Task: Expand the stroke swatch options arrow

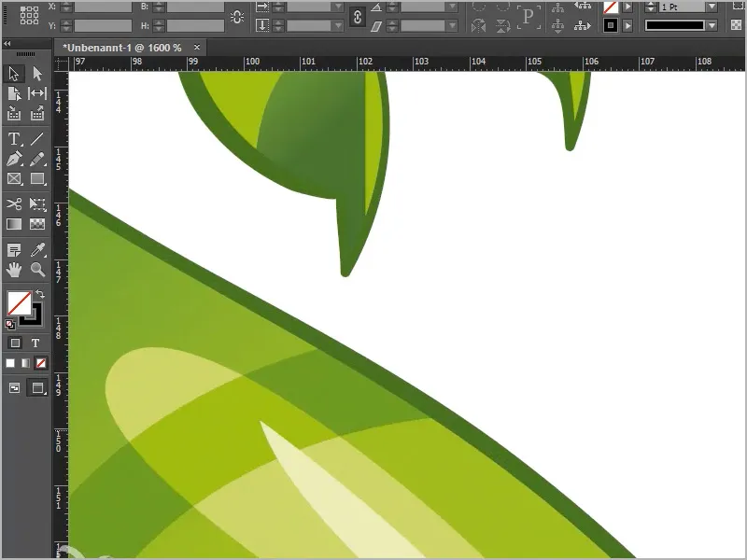Action: (627, 25)
